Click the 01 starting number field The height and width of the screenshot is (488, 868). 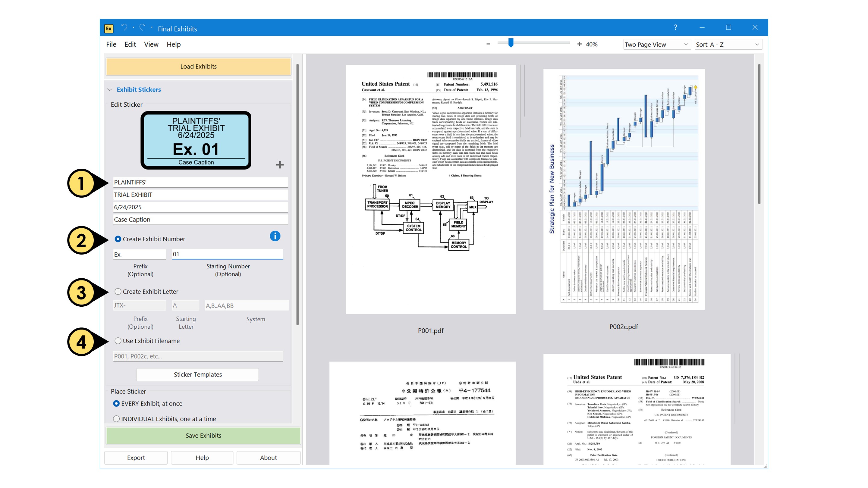pyautogui.click(x=228, y=254)
